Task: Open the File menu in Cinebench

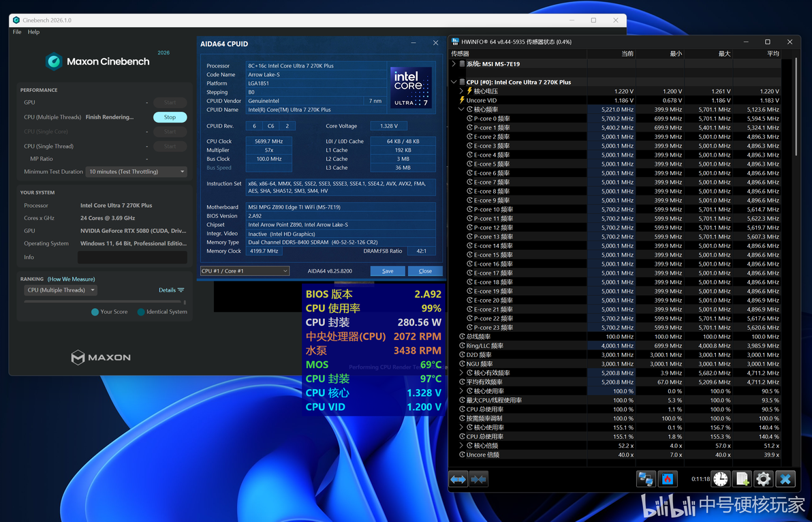Action: click(x=17, y=31)
